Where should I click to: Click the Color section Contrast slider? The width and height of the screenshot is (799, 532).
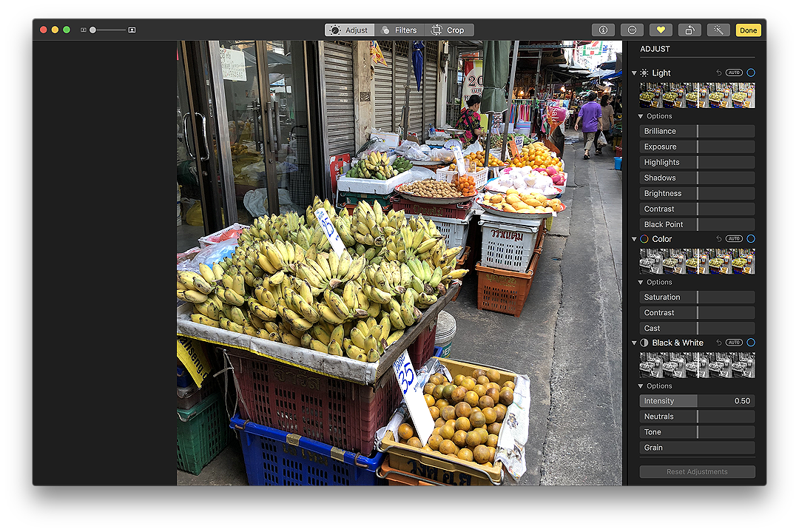click(697, 313)
